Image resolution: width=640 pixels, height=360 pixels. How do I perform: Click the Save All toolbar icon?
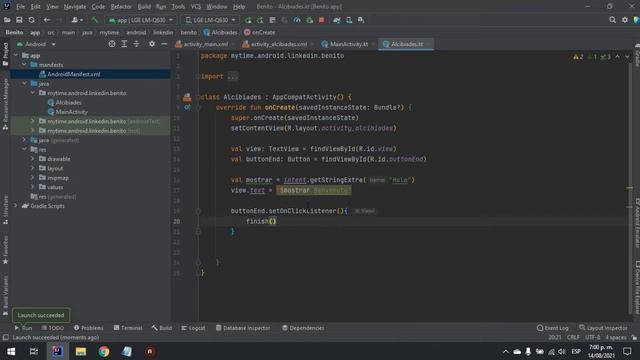[19, 20]
